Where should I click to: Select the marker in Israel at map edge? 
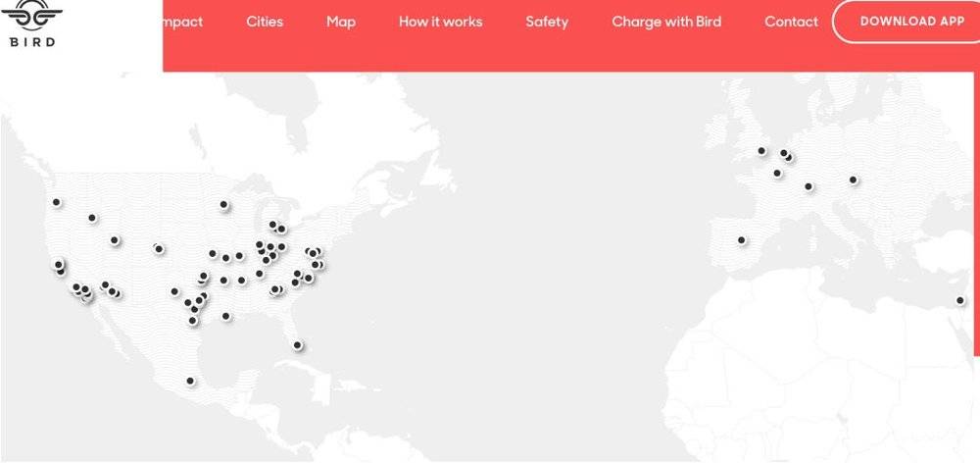[x=960, y=300]
